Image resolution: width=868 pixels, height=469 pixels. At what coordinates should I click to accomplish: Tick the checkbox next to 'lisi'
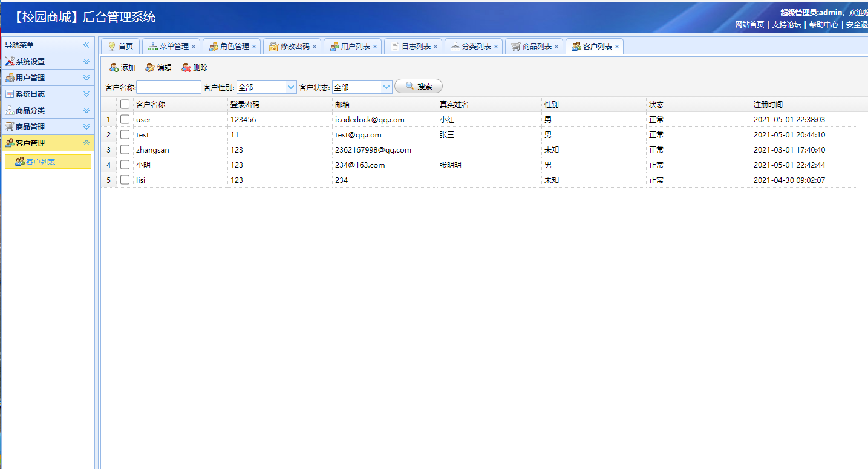[125, 180]
